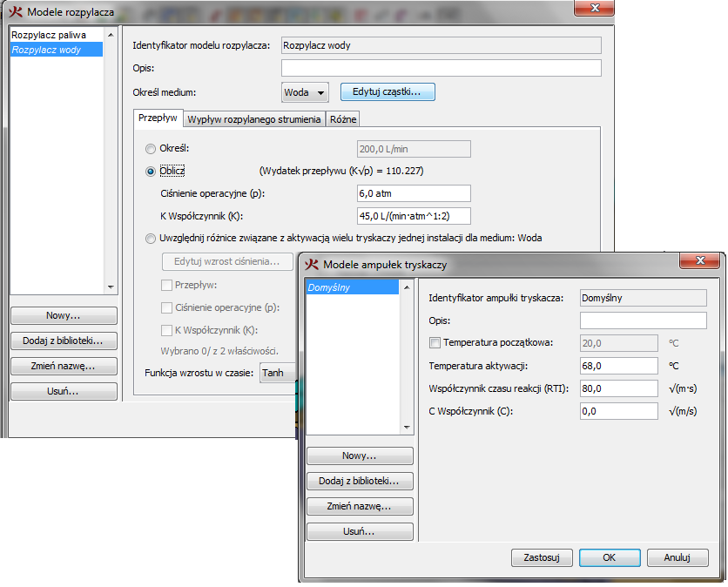
Task: Open the Określ medium Woda dropdown
Action: click(x=305, y=92)
